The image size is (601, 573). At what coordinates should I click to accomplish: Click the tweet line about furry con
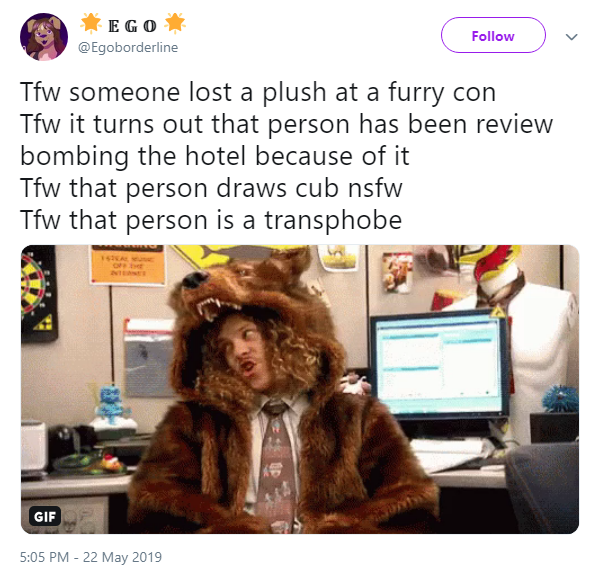point(258,92)
